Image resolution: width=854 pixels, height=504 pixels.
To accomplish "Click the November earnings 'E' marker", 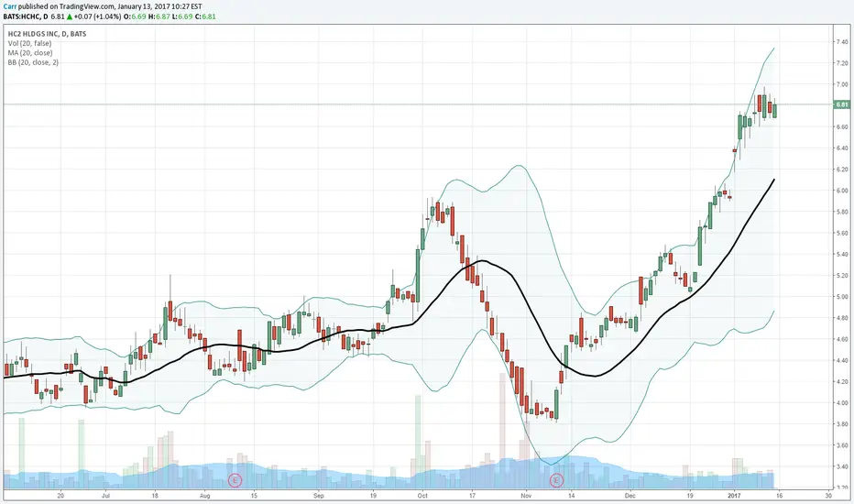I will 556,480.
